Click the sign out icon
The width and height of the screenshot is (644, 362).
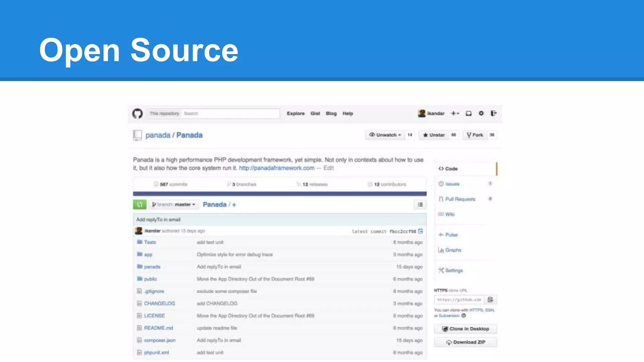pos(494,113)
